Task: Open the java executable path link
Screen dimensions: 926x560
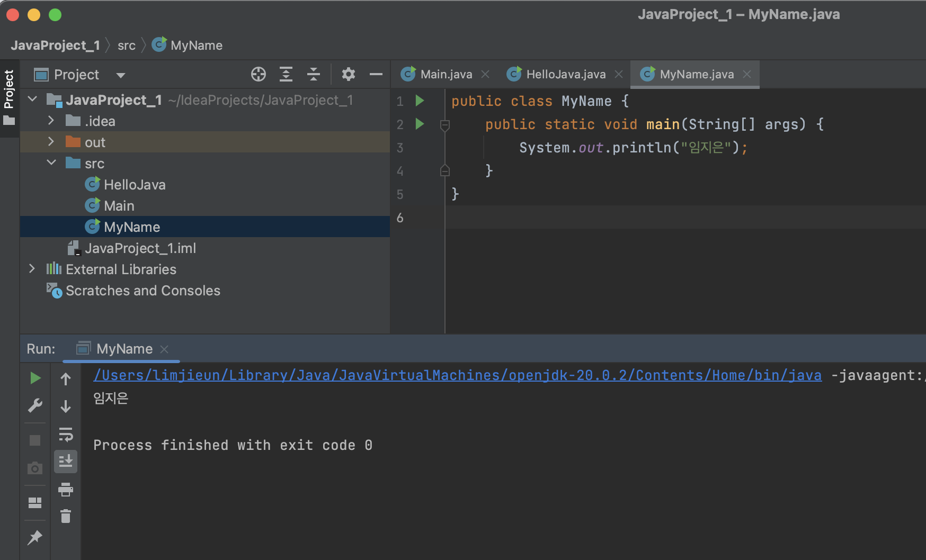Action: tap(458, 375)
